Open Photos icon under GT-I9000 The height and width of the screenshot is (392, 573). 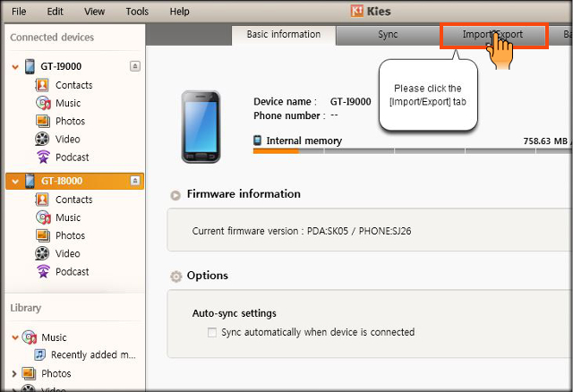[43, 121]
